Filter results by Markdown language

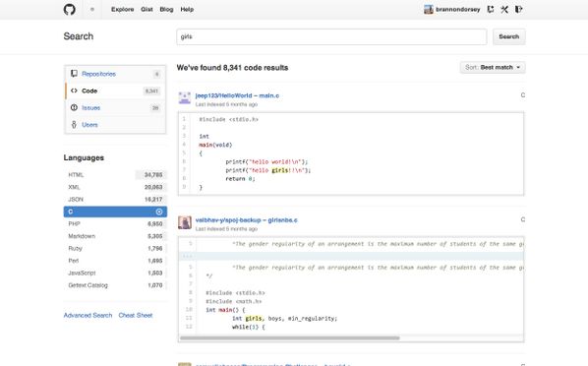click(x=115, y=236)
